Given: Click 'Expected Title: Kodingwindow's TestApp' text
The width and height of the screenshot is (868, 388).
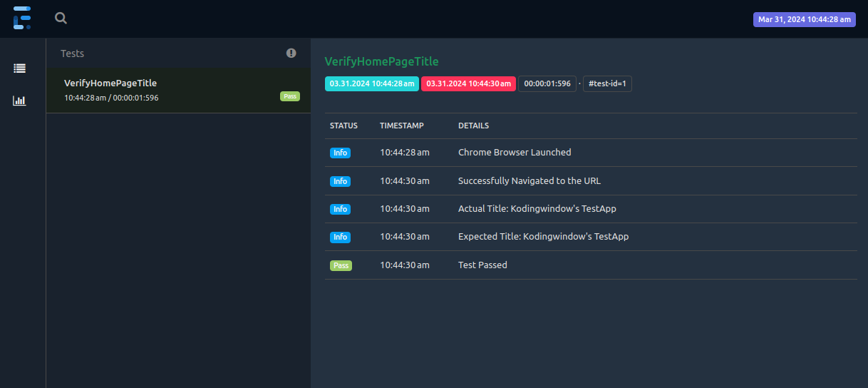Looking at the screenshot, I should click(544, 237).
